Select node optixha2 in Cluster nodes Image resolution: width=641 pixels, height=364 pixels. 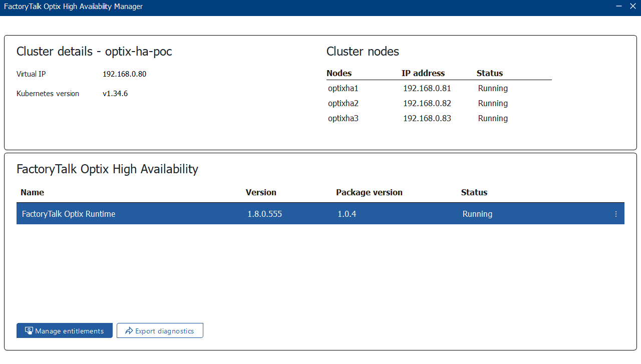tap(343, 104)
